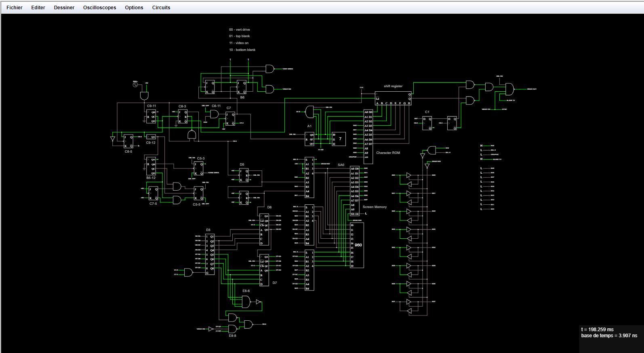The width and height of the screenshot is (644, 353).
Task: Click the '11 - video on' note
Action: pos(239,43)
